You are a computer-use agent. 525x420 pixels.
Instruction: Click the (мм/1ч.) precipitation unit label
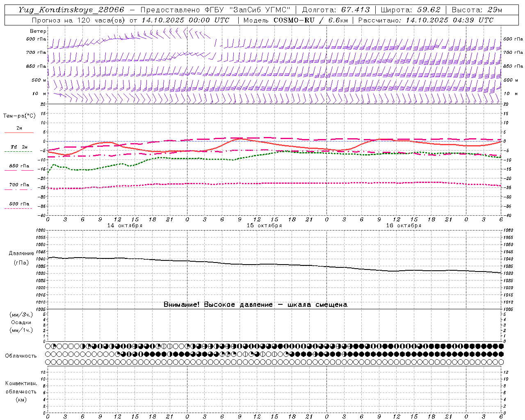(21, 330)
